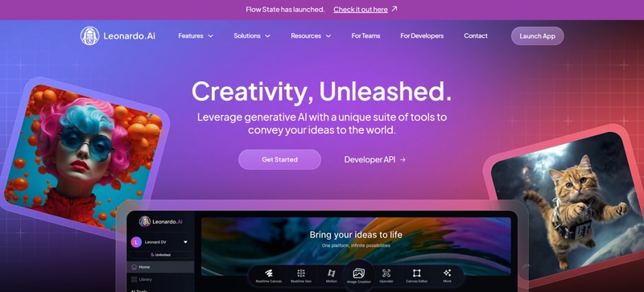This screenshot has width=644, height=292.
Task: Follow the Developer API link
Action: [x=375, y=160]
